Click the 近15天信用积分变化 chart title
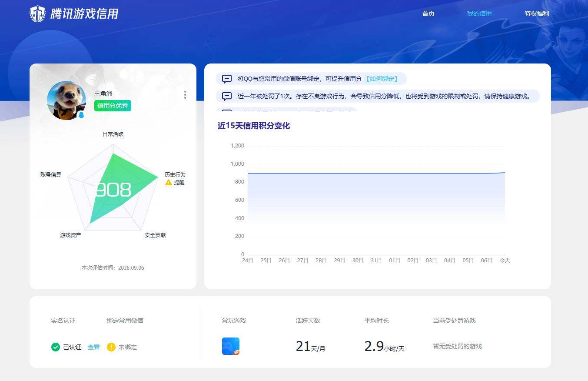Image resolution: width=588 pixels, height=381 pixels. [x=254, y=126]
